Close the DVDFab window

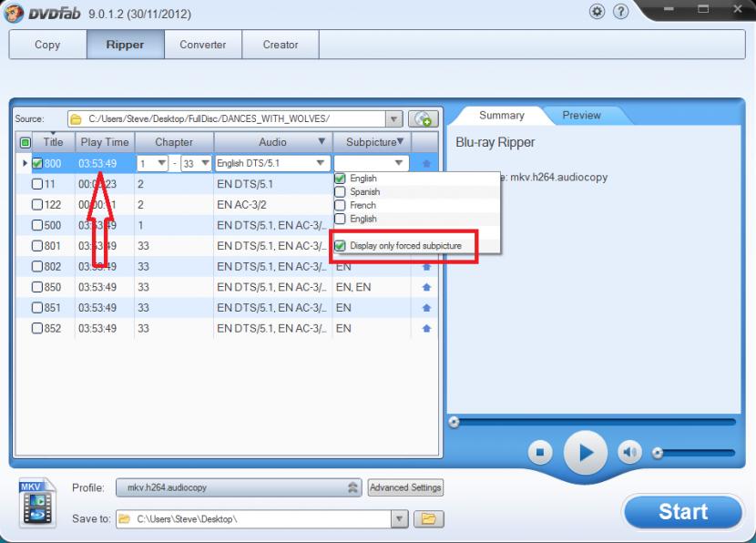[738, 9]
